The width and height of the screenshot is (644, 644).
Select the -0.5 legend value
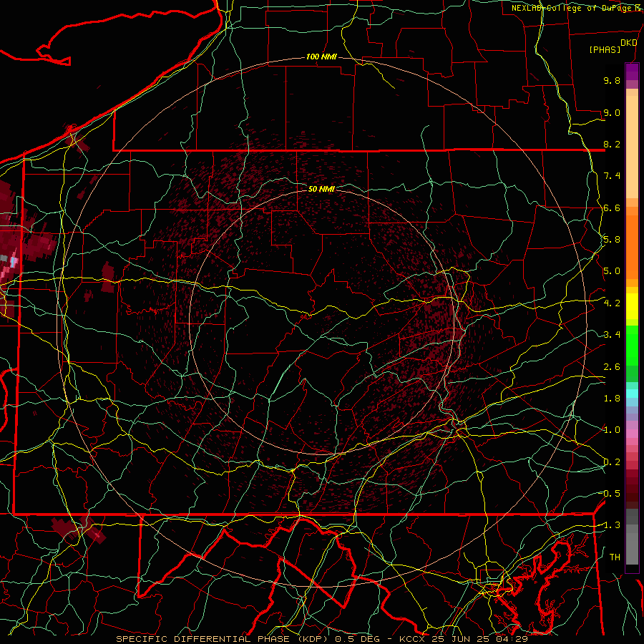611,494
